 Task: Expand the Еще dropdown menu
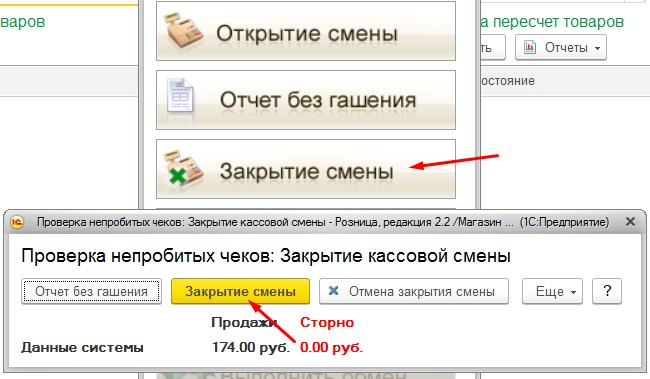[552, 291]
